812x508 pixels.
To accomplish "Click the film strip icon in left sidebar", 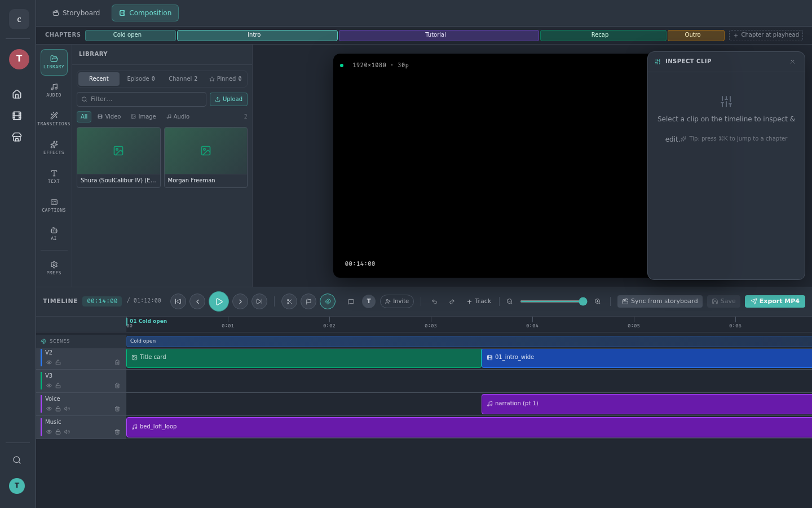I will [x=17, y=116].
